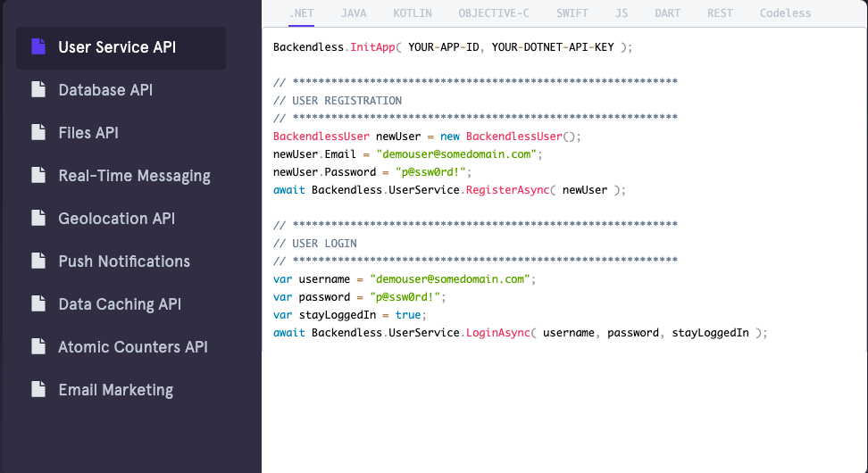
Task: Click the var password line
Action: click(x=359, y=297)
